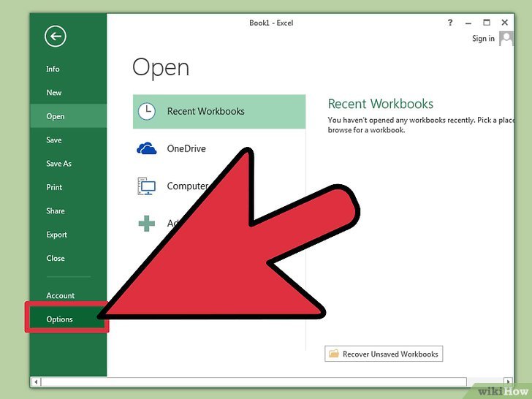Click the horizontal scrollbar track

point(254,381)
